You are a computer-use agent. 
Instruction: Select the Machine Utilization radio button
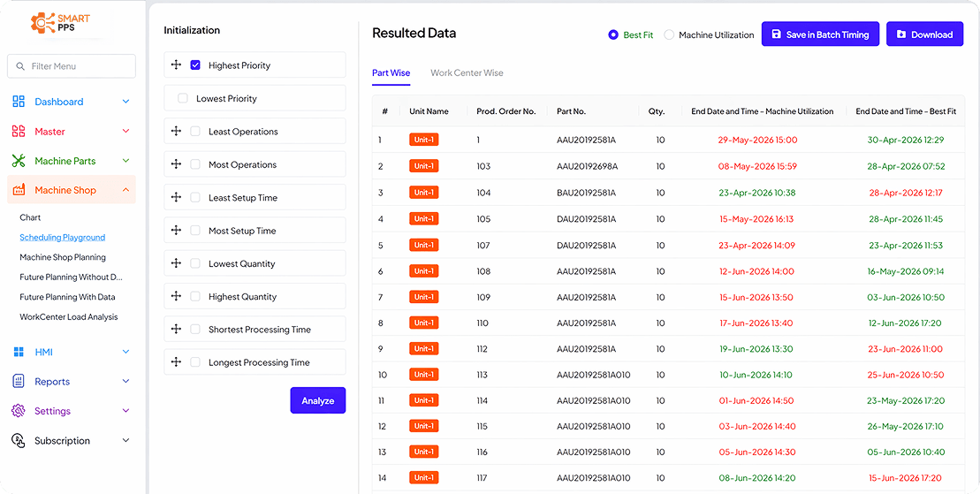669,35
